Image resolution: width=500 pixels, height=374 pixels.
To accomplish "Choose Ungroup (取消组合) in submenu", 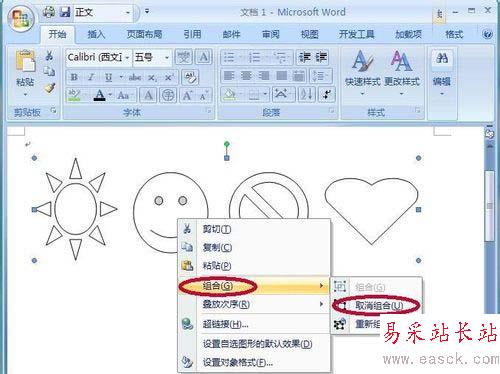I will point(377,305).
